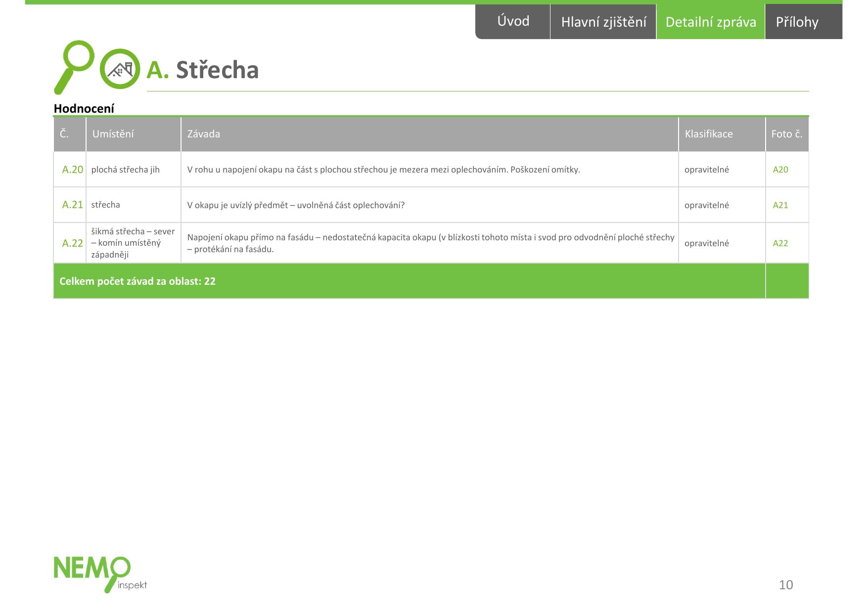Select defect number A.21
The height and width of the screenshot is (613, 868).
[72, 205]
